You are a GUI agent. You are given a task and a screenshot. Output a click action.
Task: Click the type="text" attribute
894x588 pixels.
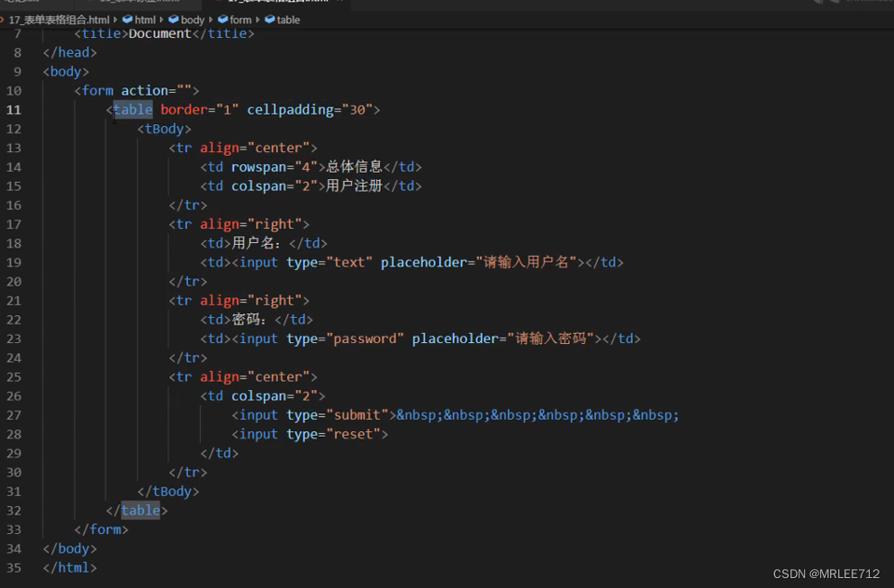[330, 262]
